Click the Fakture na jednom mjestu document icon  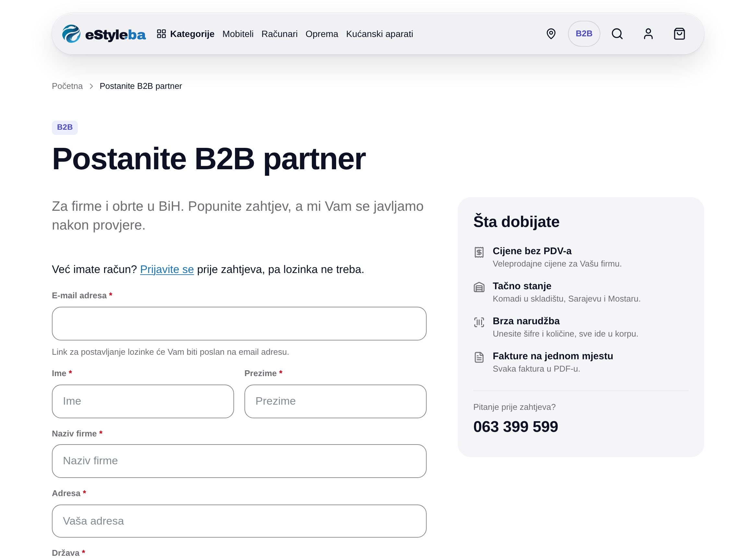tap(479, 357)
